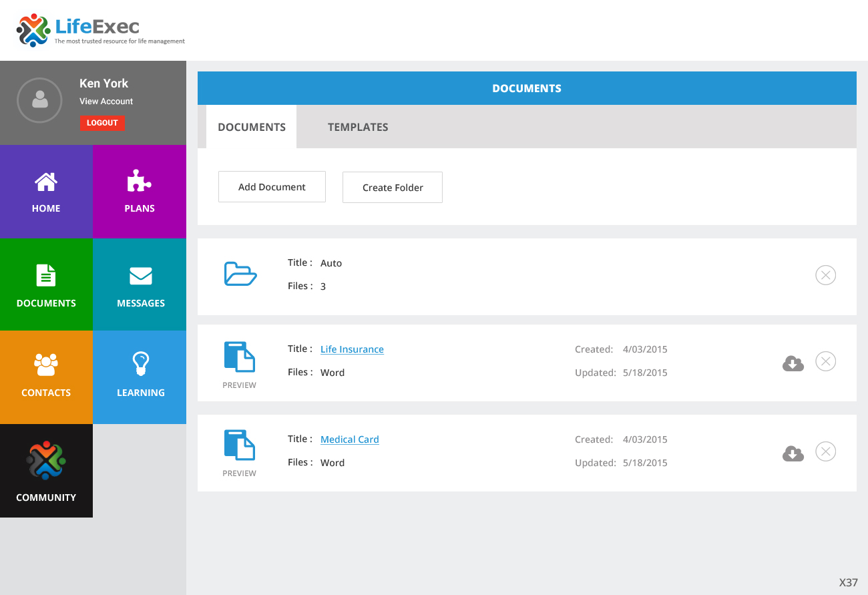Open the Messages envelope tile
868x595 pixels.
coord(140,285)
